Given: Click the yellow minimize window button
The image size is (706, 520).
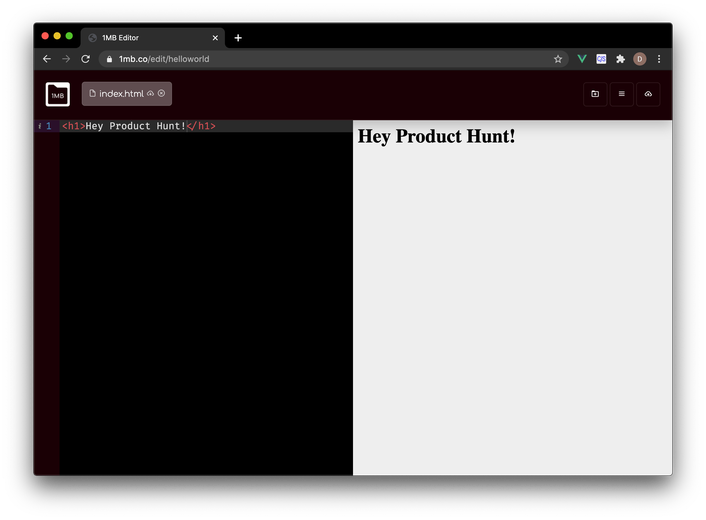Looking at the screenshot, I should [x=57, y=36].
